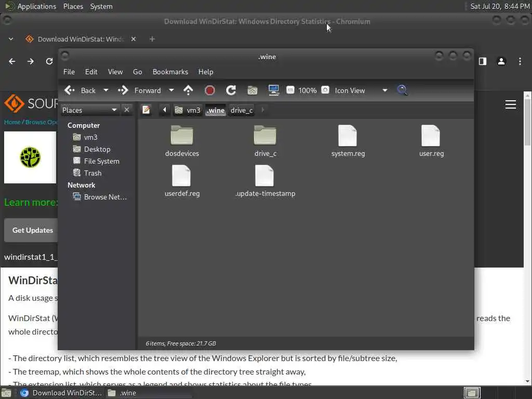Image resolution: width=532 pixels, height=399 pixels.
Task: Click the Home breadcrumb link on SourceForge
Action: tap(12, 122)
